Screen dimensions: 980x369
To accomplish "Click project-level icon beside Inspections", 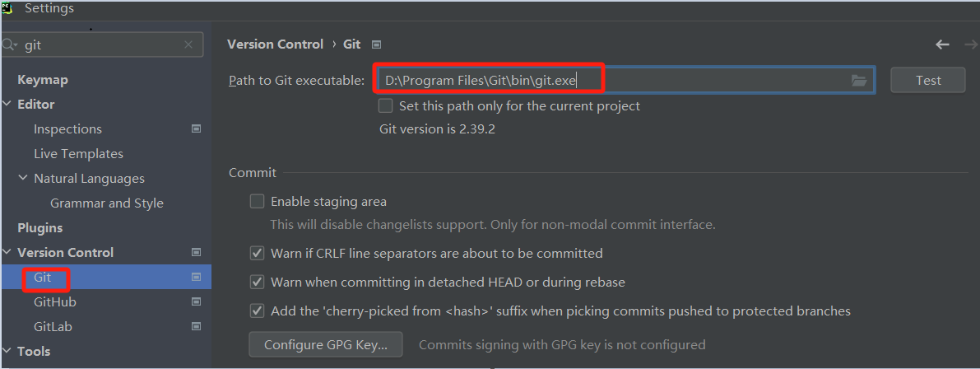I will pos(196,129).
